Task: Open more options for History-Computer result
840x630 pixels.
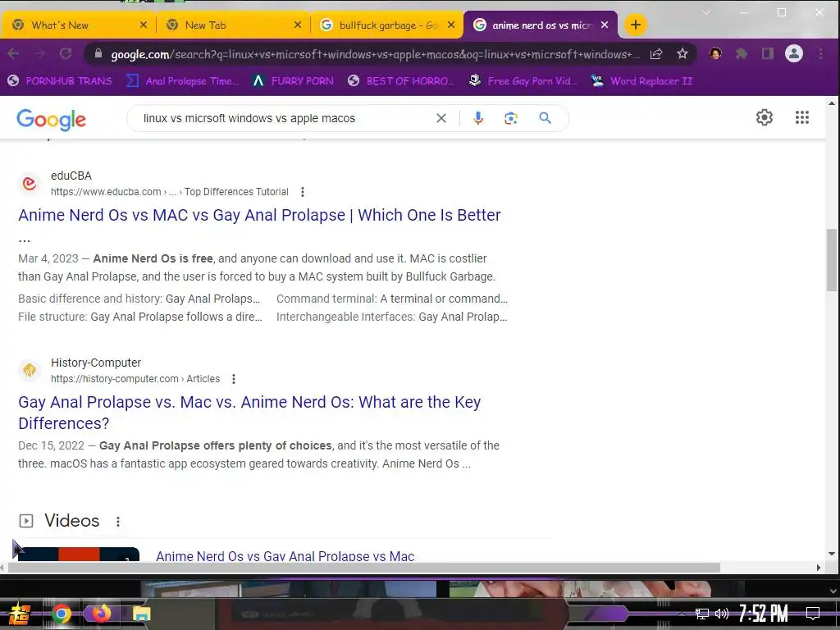Action: tap(234, 379)
